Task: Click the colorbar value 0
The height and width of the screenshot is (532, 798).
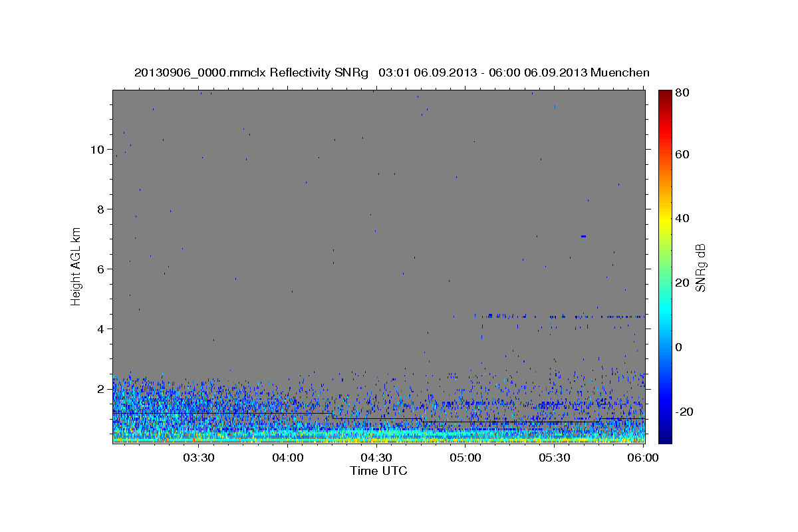Action: click(x=680, y=347)
